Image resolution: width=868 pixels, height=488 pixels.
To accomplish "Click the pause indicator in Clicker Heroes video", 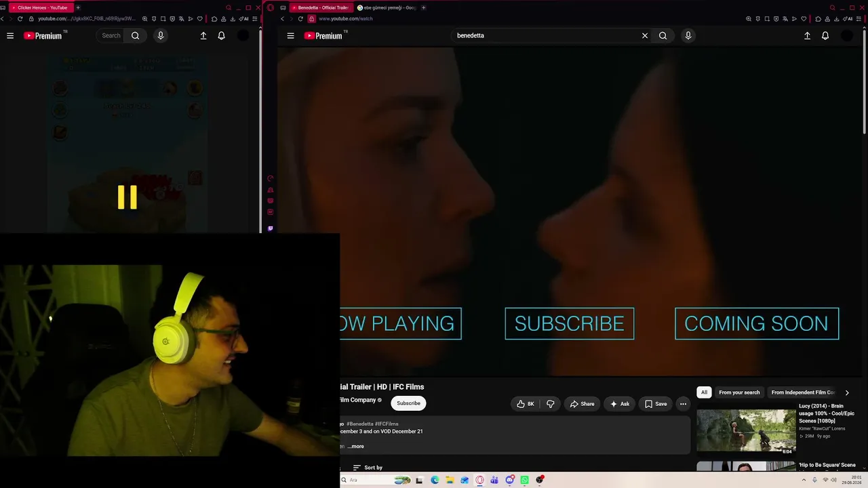I will pyautogui.click(x=127, y=197).
